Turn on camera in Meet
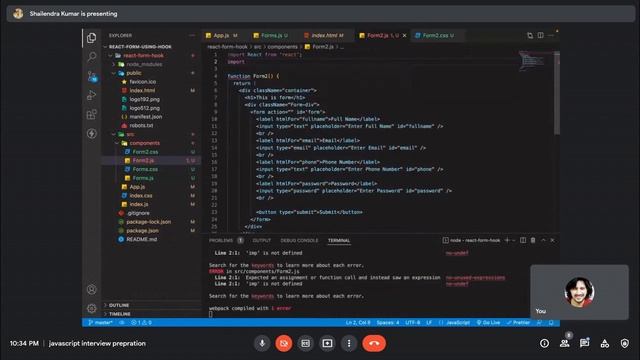This screenshot has width=640, height=360. pyautogui.click(x=284, y=343)
